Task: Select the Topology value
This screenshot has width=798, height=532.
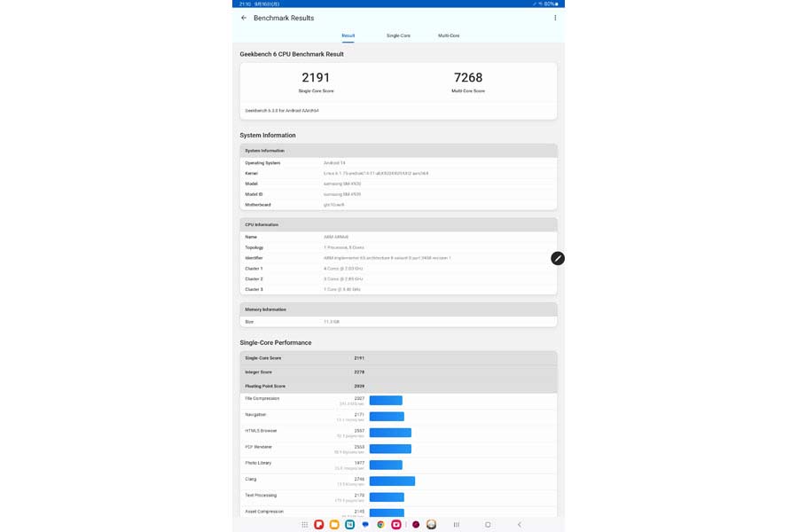Action: [344, 247]
